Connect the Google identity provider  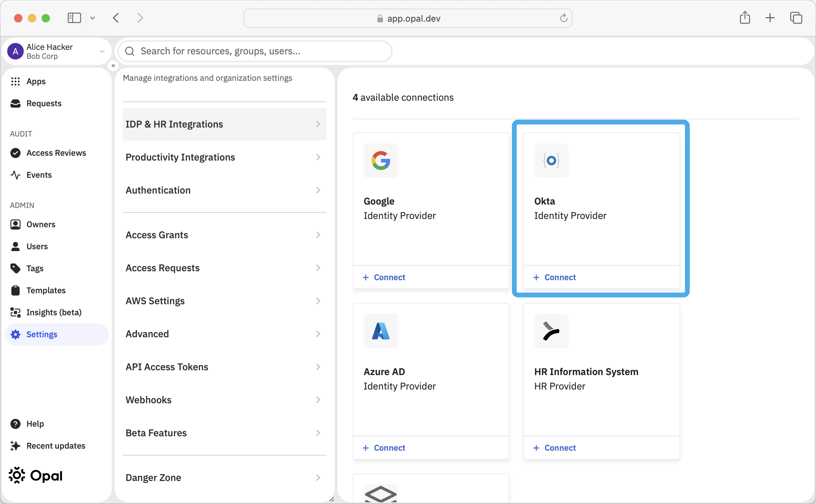[384, 277]
